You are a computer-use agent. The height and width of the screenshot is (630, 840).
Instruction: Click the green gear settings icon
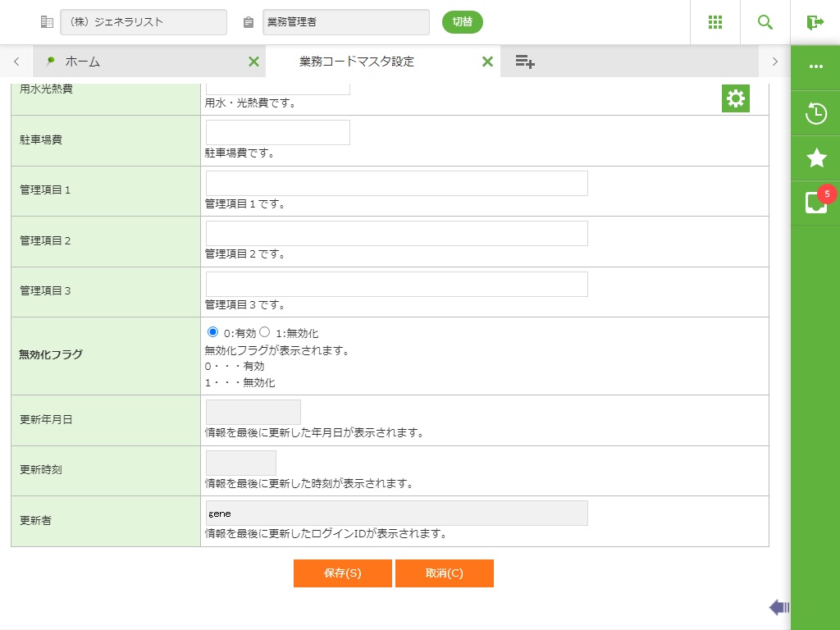pyautogui.click(x=735, y=98)
